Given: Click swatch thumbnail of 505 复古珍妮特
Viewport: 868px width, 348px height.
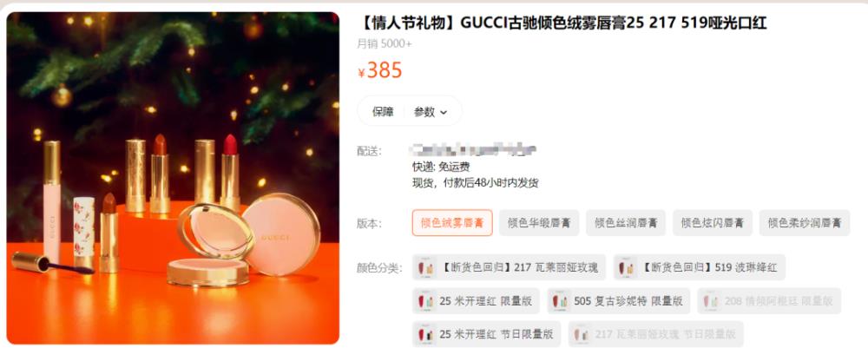Looking at the screenshot, I should point(561,301).
